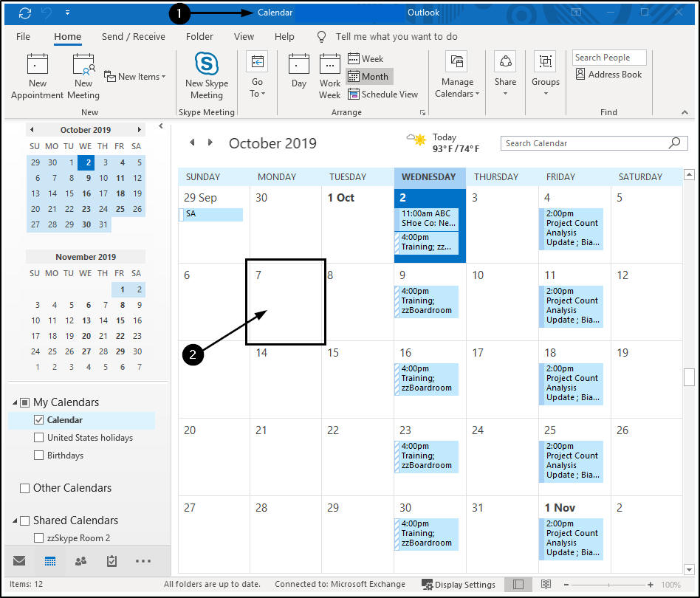
Task: Open the 11:00am ABC SHoe Co appointment
Action: 427,219
